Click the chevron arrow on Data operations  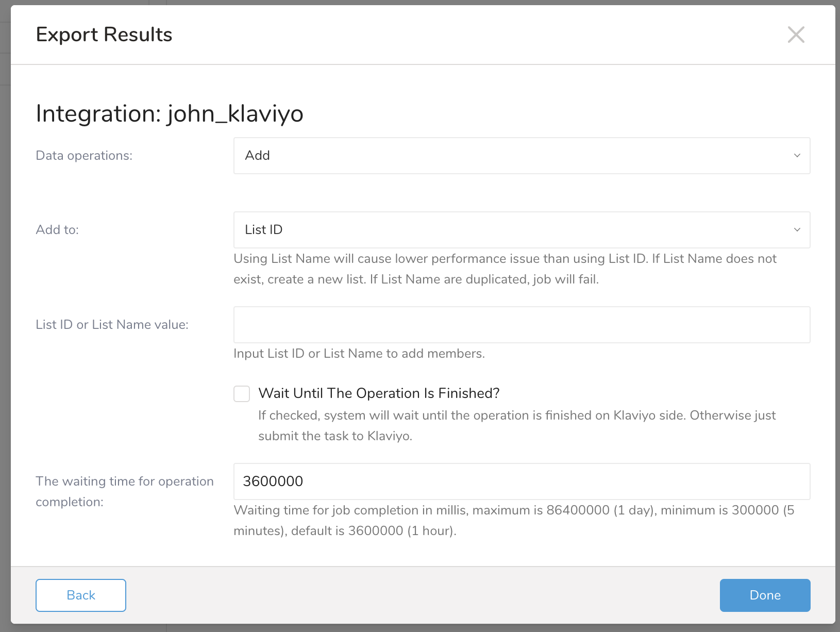797,156
